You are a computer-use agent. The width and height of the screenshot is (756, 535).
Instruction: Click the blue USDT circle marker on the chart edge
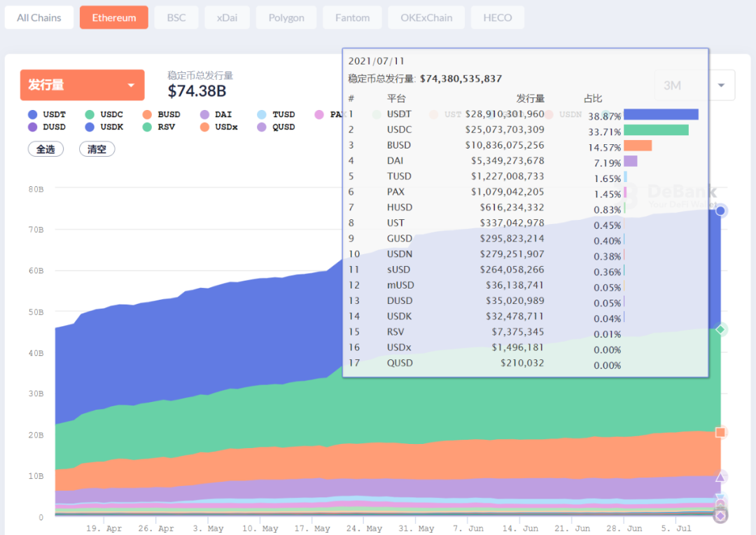pos(720,211)
